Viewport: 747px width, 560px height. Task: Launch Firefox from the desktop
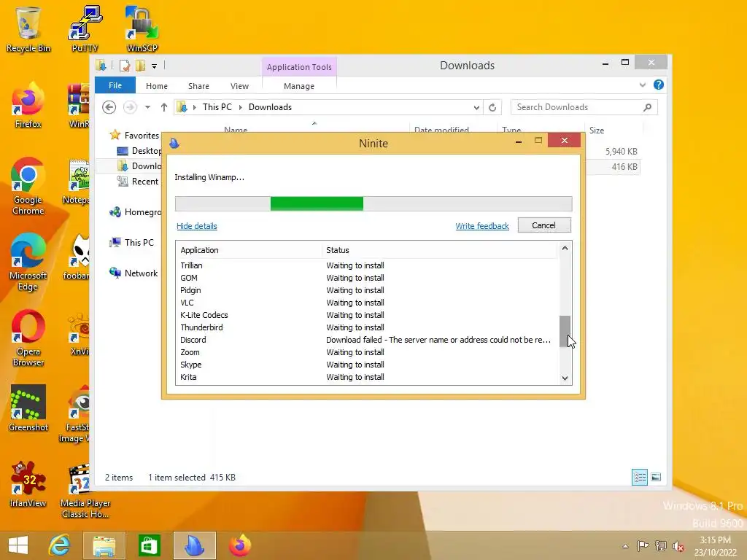tap(28, 106)
